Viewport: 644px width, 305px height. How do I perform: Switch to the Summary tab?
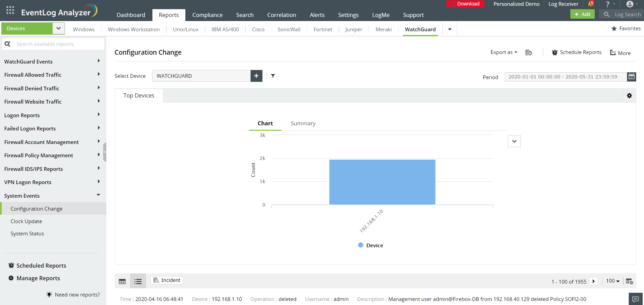coord(303,123)
